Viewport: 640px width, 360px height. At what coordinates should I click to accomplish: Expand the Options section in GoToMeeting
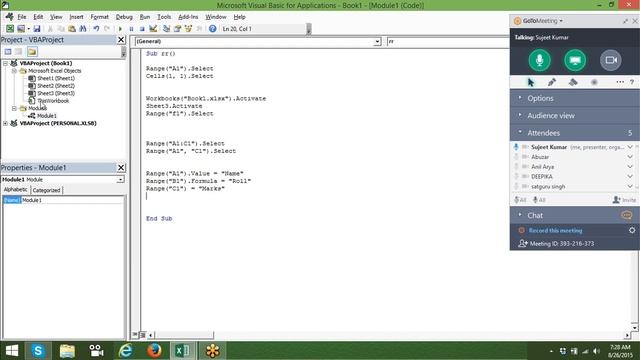(x=575, y=98)
